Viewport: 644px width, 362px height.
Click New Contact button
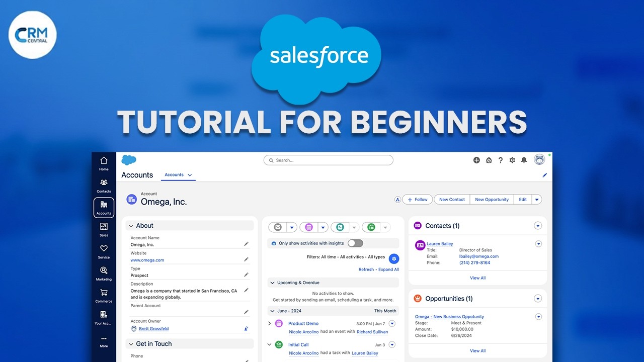452,200
